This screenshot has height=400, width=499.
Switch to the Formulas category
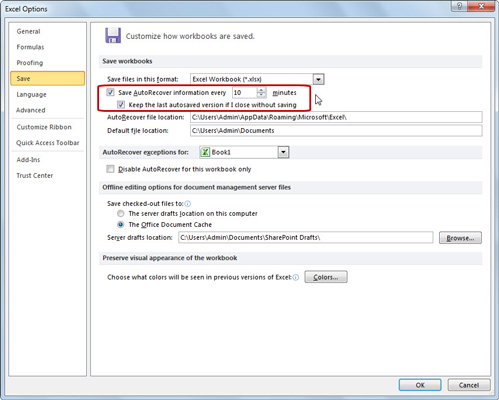click(30, 47)
